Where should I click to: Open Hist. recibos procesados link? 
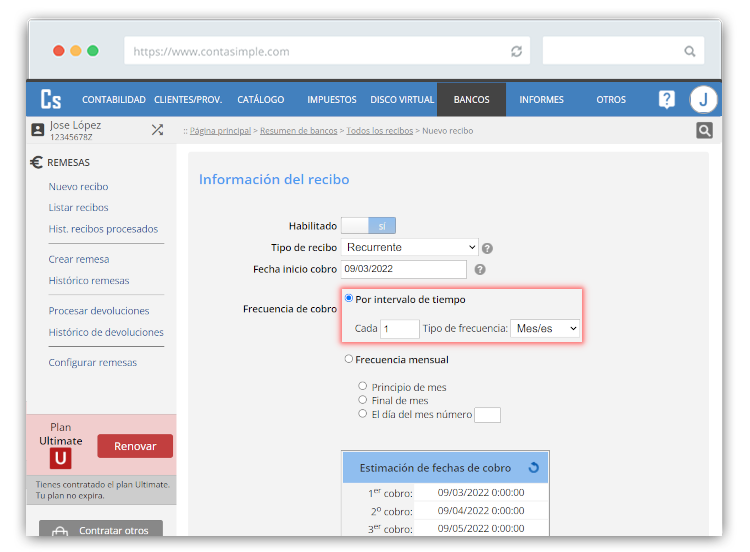point(103,229)
